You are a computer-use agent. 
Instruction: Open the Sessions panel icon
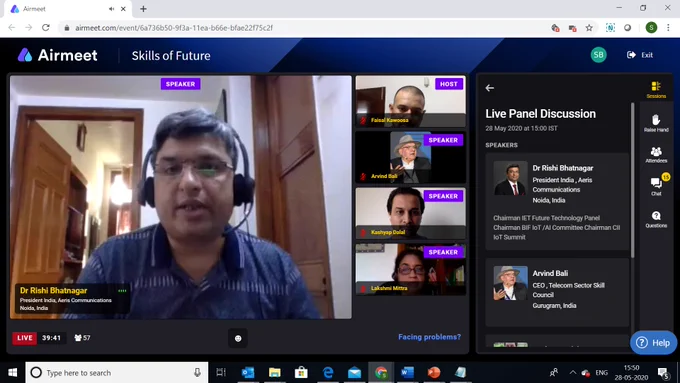point(656,90)
